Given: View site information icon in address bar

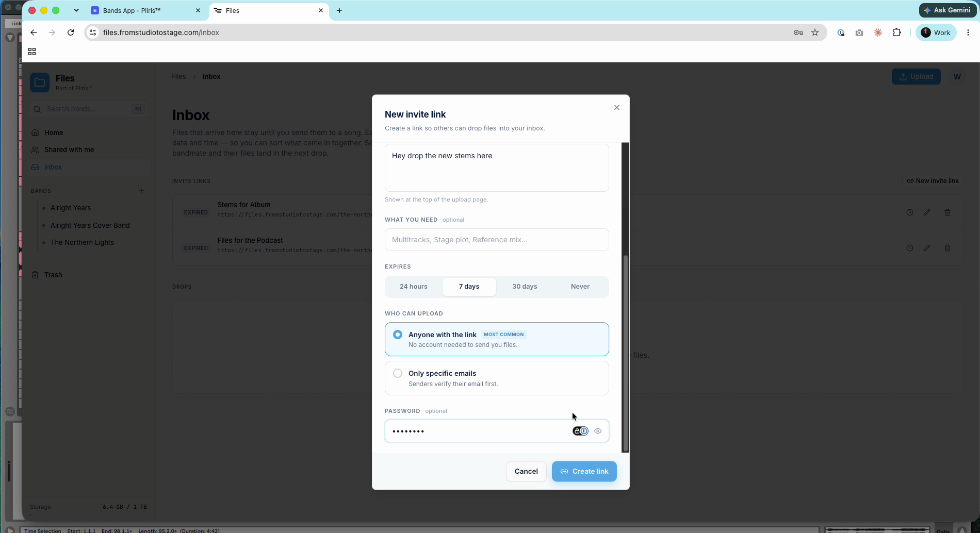Looking at the screenshot, I should [x=93, y=32].
